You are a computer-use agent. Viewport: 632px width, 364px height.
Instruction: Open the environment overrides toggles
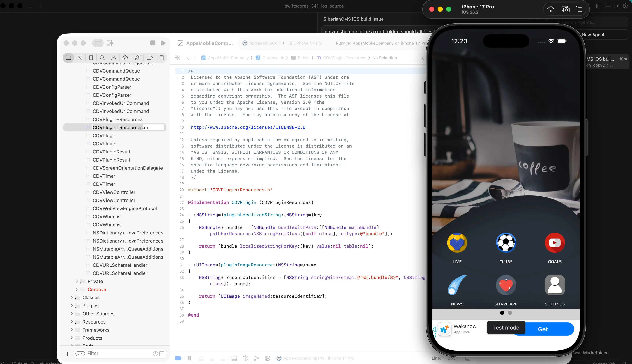pos(267,358)
